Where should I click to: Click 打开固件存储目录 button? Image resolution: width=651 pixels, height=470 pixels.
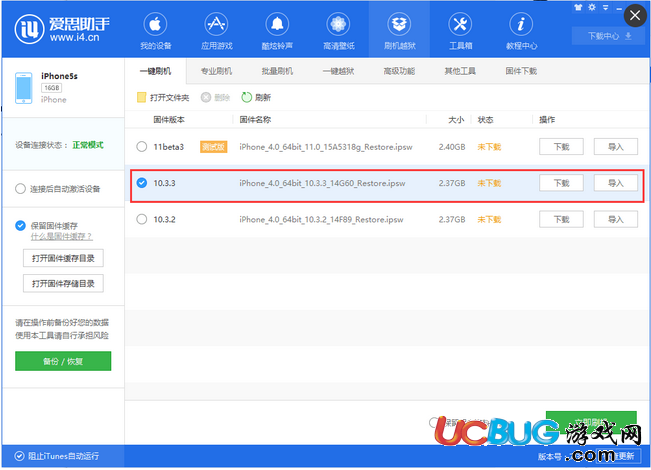tap(63, 284)
